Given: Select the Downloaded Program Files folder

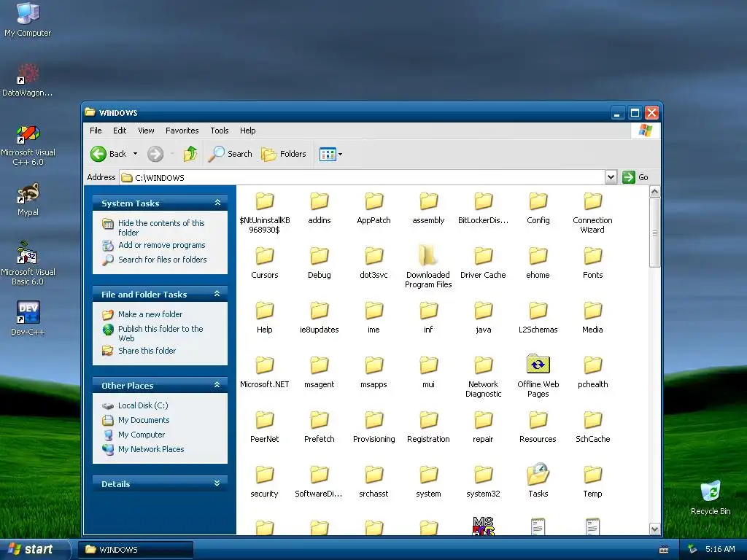Looking at the screenshot, I should (x=428, y=267).
